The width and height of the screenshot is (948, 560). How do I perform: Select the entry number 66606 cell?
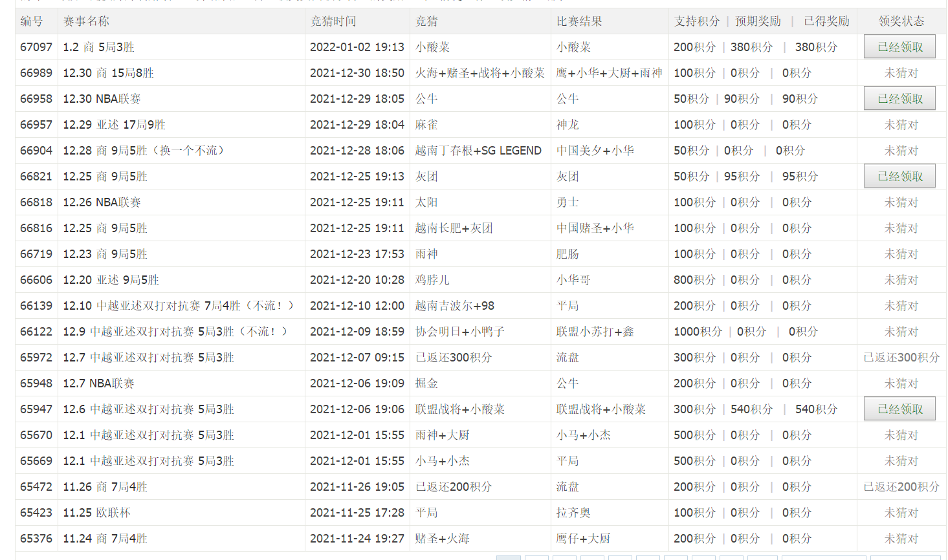36,280
